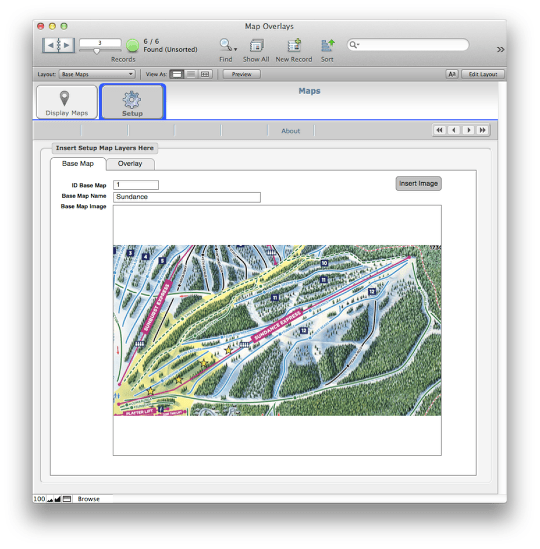This screenshot has width=540, height=549.
Task: Go to previous record in book navigator
Action: tap(50, 45)
